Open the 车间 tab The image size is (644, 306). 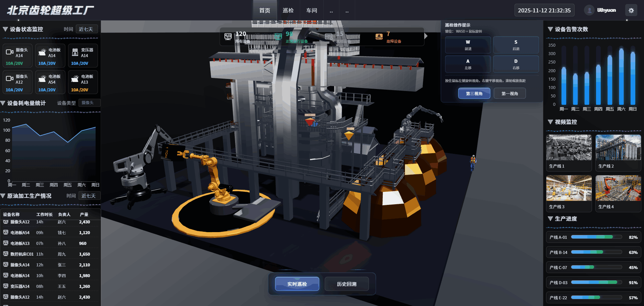coord(311,10)
